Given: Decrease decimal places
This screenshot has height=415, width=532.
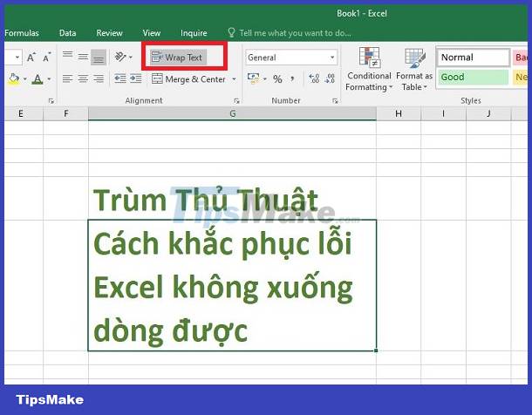Looking at the screenshot, I should tap(330, 78).
